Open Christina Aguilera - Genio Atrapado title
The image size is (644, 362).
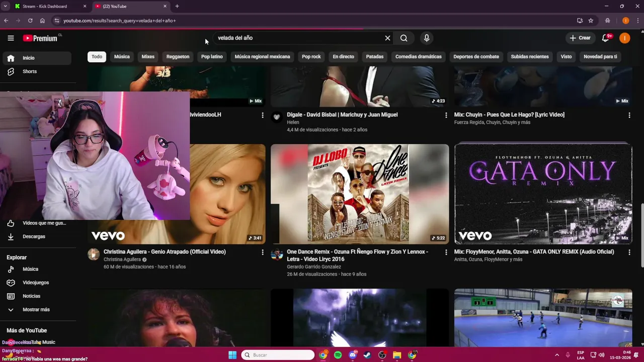click(165, 251)
